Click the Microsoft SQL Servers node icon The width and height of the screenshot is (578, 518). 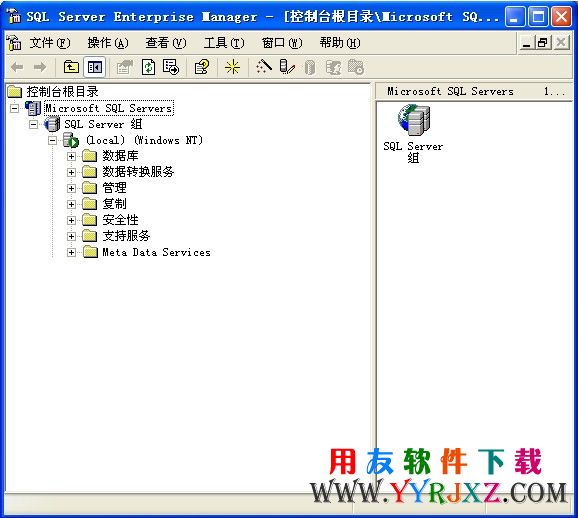[x=33, y=108]
